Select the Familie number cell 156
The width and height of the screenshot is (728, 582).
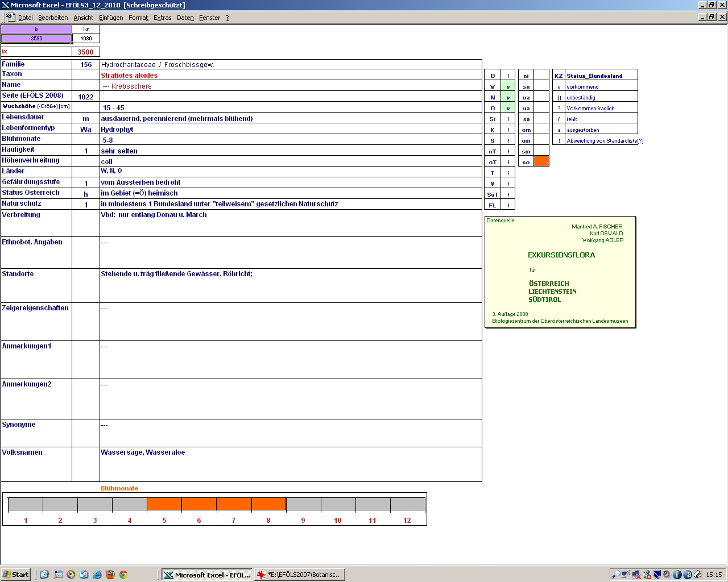point(86,64)
